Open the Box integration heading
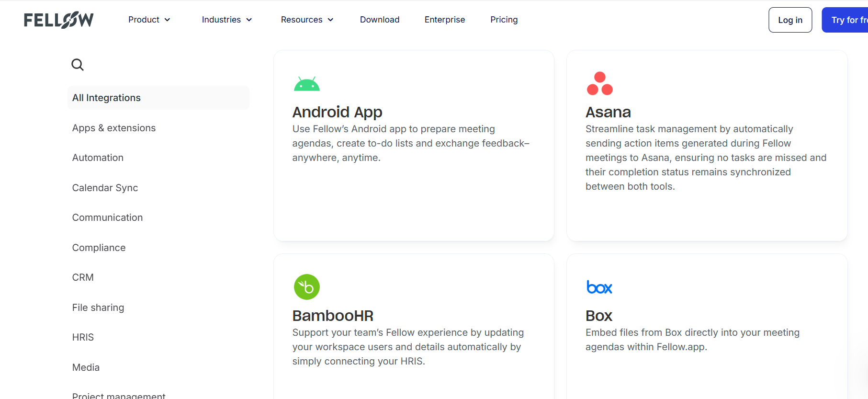Viewport: 868px width, 399px height. [x=599, y=316]
